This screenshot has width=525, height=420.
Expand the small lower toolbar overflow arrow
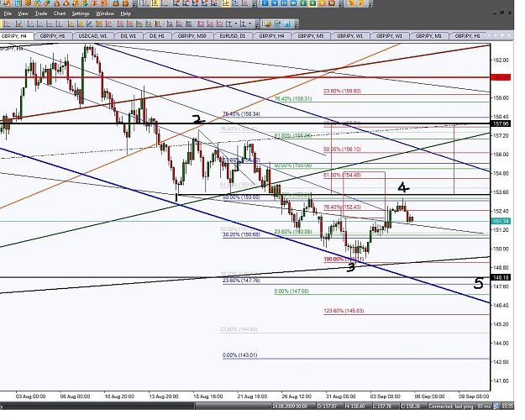click(297, 26)
